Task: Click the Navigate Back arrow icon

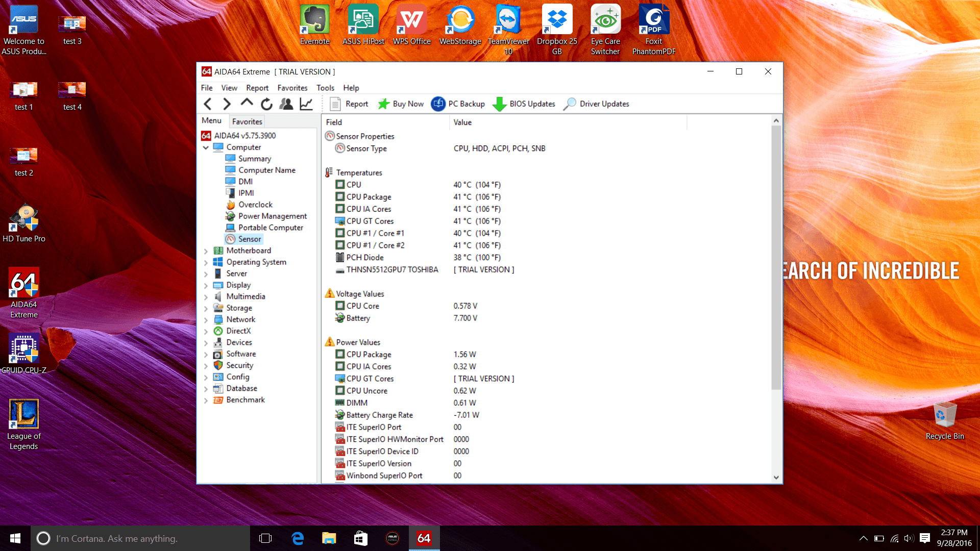Action: [x=208, y=104]
